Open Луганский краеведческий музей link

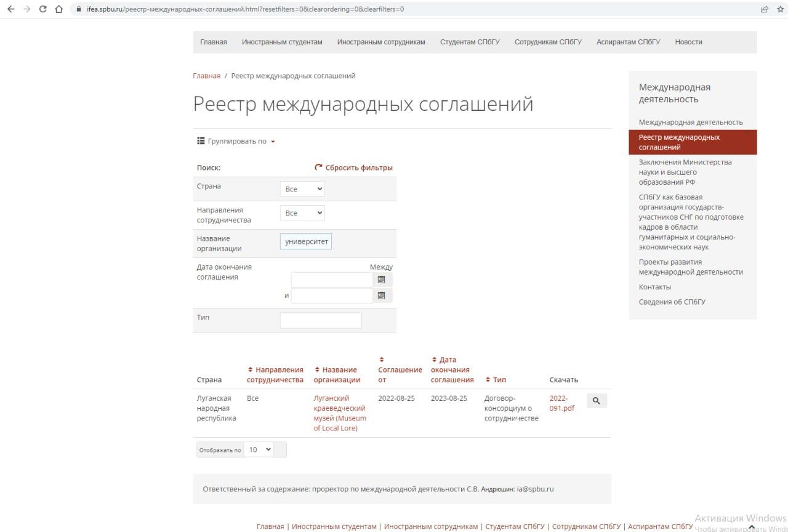tap(340, 413)
